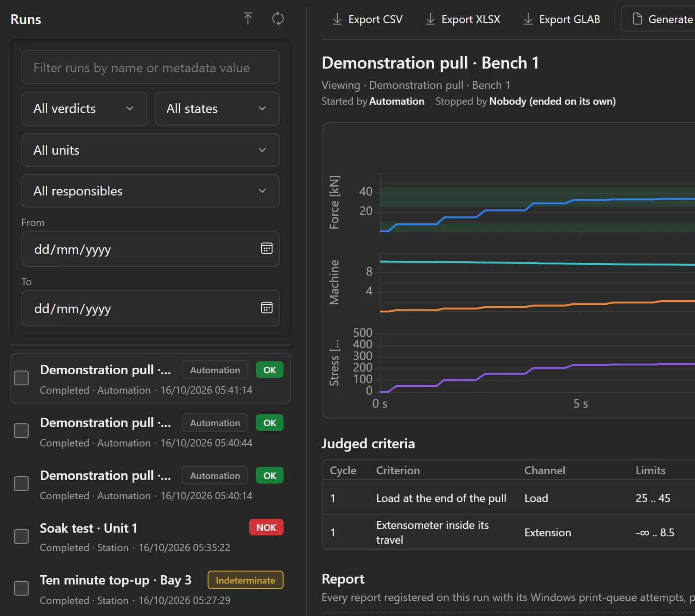Click the Extension channel cell

click(x=548, y=533)
